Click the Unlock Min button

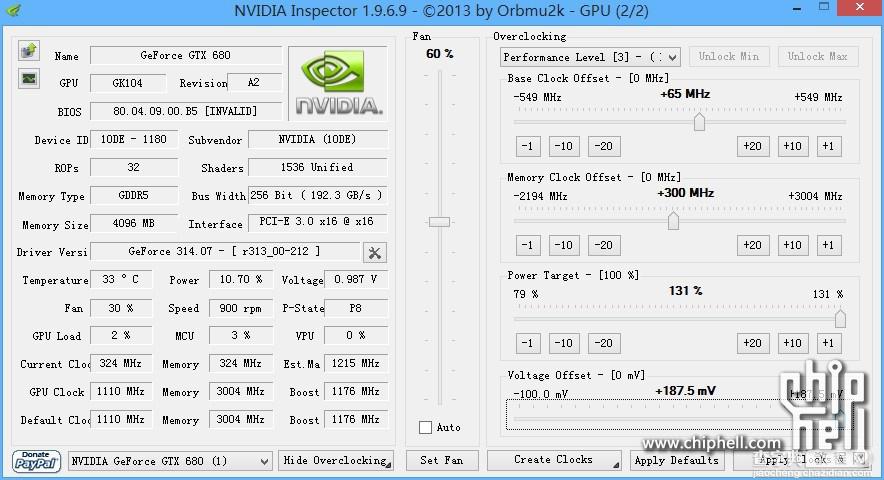point(728,56)
